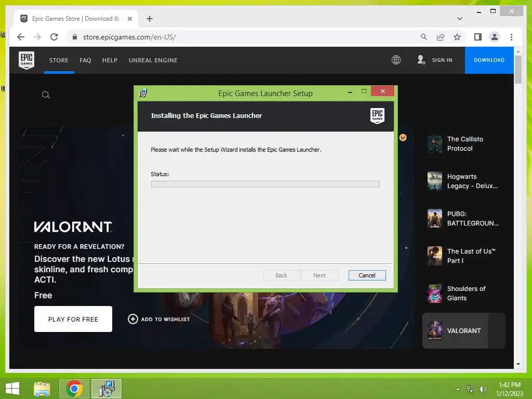Screen dimensions: 532x399
Task: Click Chrome forward arrow
Action: (x=37, y=37)
